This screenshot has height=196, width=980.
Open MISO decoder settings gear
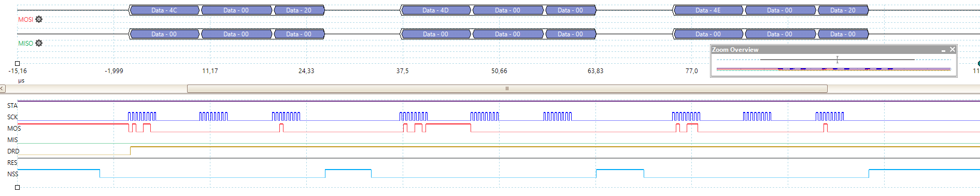(39, 43)
